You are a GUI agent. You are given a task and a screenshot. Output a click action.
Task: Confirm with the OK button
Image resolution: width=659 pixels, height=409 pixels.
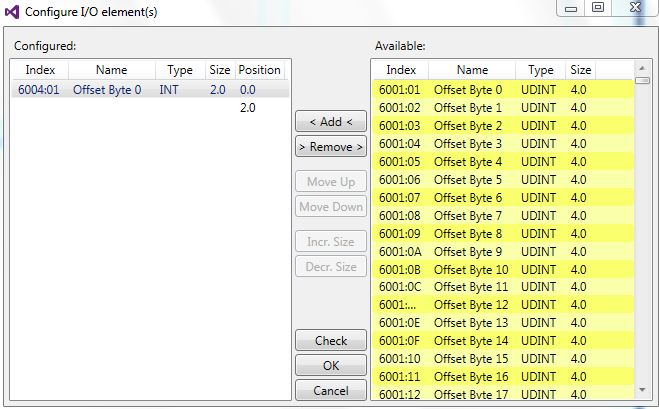pos(331,365)
